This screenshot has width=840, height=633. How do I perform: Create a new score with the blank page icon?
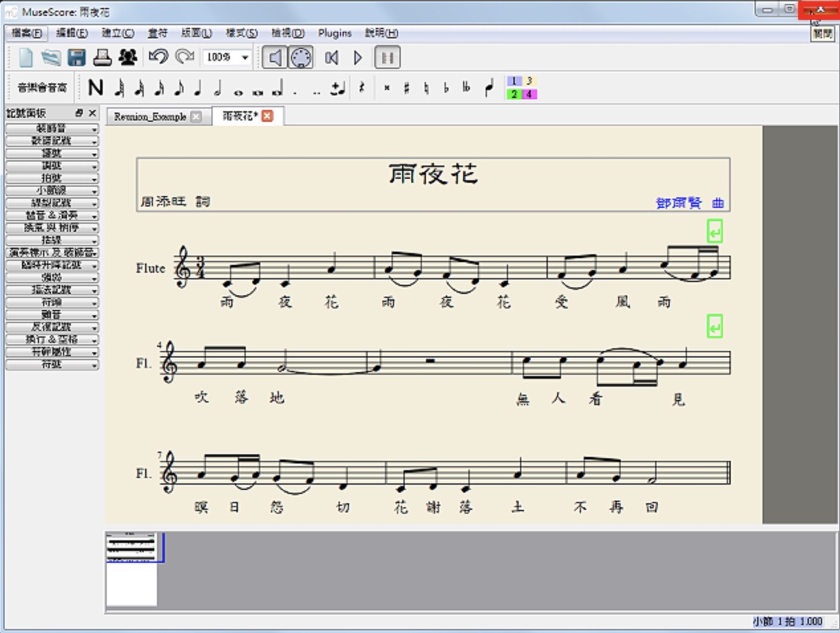click(25, 58)
